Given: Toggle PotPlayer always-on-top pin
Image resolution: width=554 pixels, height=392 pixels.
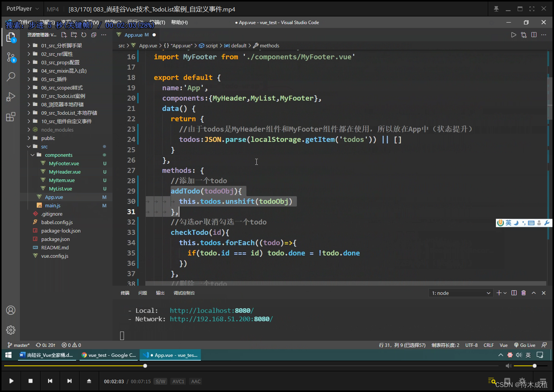Looking at the screenshot, I should (x=496, y=9).
